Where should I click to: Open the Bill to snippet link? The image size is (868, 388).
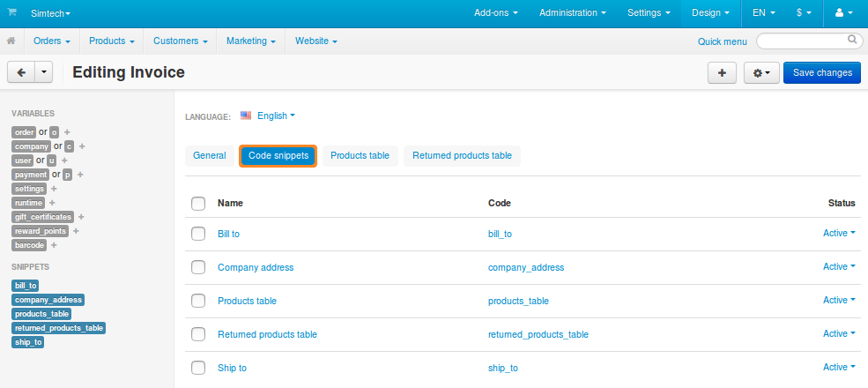228,234
